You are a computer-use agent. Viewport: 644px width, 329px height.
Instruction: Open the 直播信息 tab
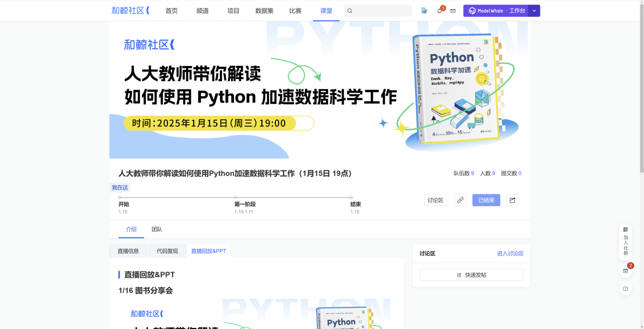point(128,251)
